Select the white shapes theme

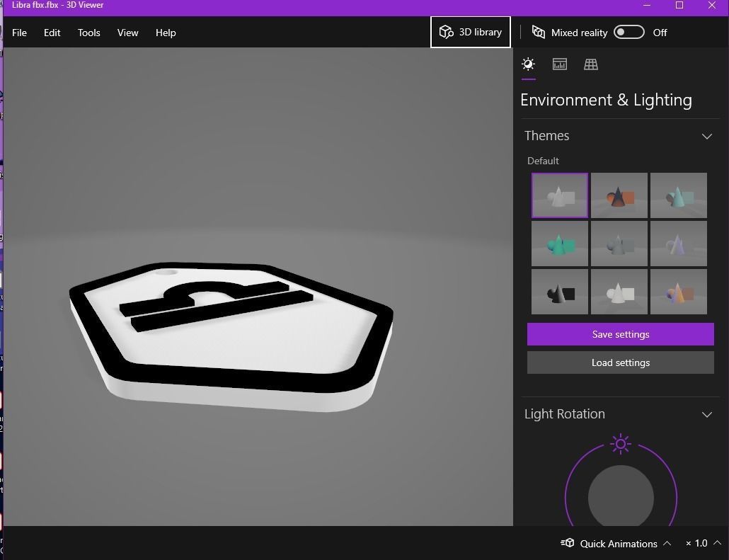(x=619, y=292)
